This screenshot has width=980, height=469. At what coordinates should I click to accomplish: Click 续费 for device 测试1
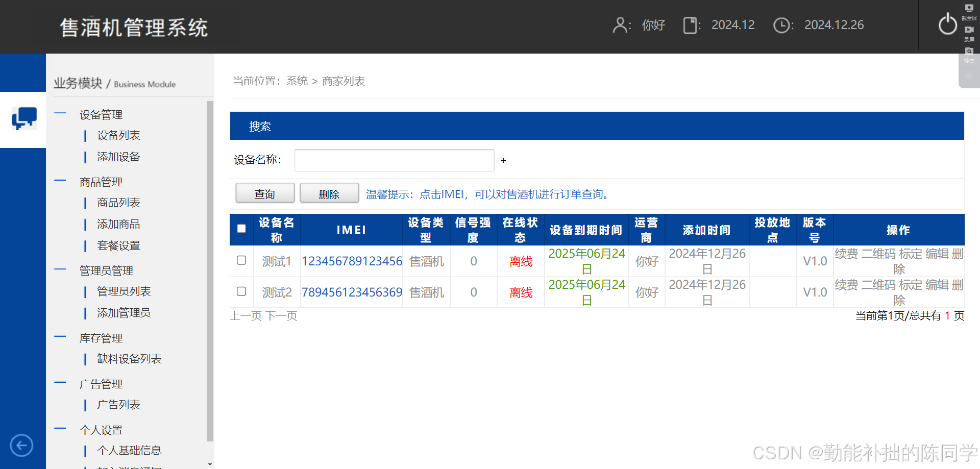pyautogui.click(x=847, y=254)
